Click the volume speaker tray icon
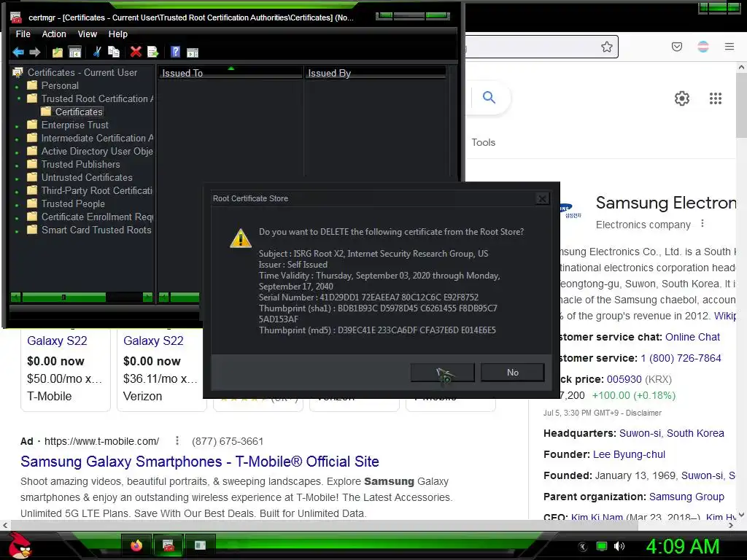747x560 pixels. (619, 546)
